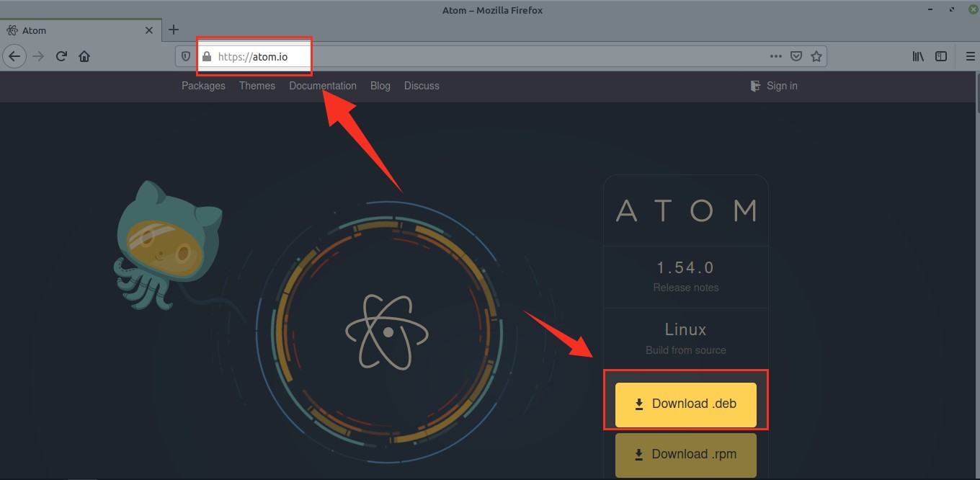Open a new browser tab
The image size is (980, 480).
[x=173, y=30]
